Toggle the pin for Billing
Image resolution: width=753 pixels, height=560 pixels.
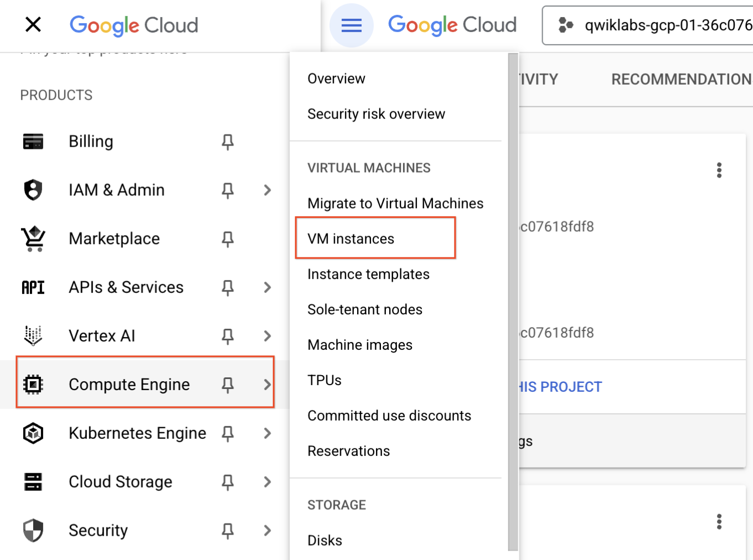[228, 142]
